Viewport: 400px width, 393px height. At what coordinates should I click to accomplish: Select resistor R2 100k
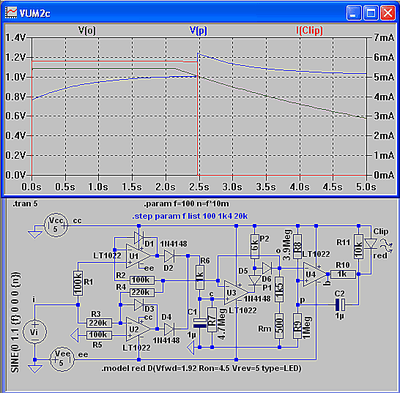[x=143, y=280]
